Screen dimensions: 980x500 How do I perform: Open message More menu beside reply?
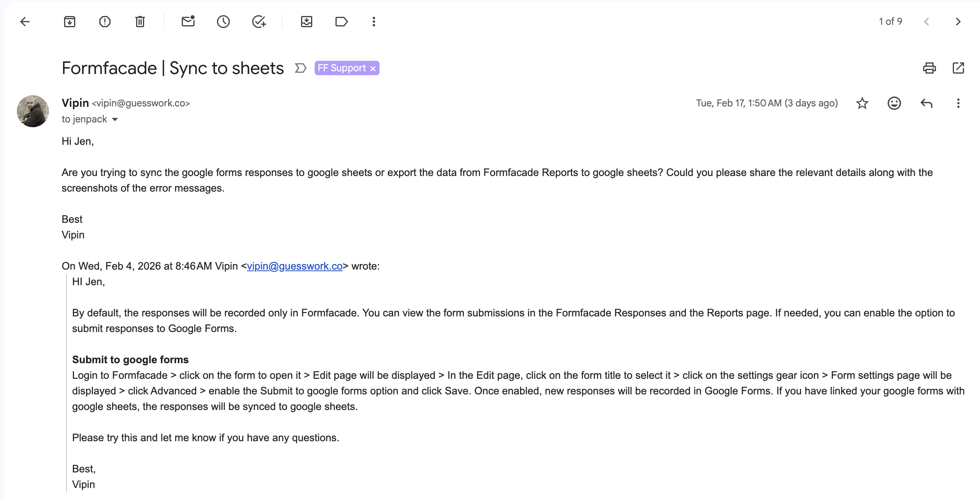coord(958,103)
